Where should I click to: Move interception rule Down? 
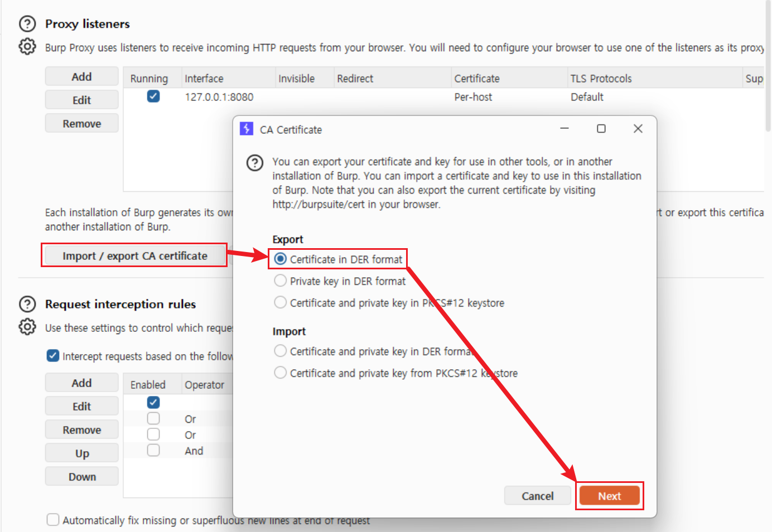click(81, 476)
